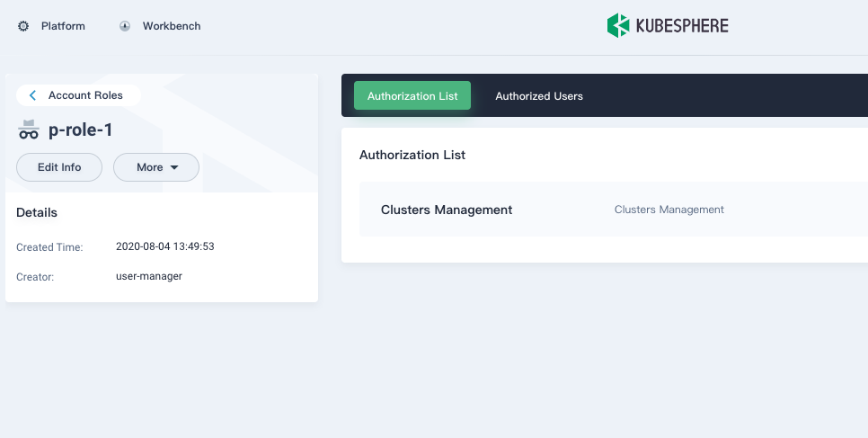868x438 pixels.
Task: Click the Edit Info button
Action: coord(59,167)
